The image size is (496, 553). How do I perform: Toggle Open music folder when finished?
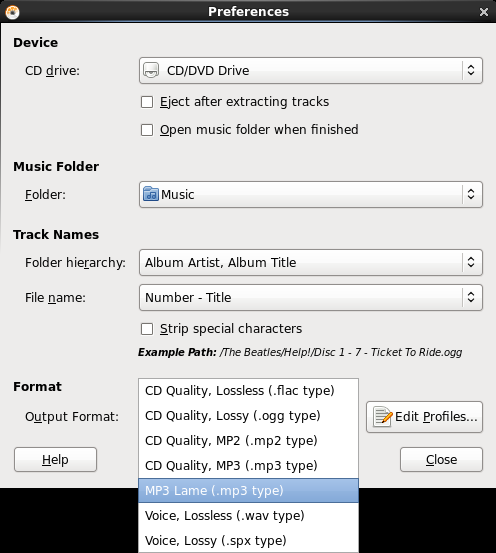pyautogui.click(x=147, y=130)
